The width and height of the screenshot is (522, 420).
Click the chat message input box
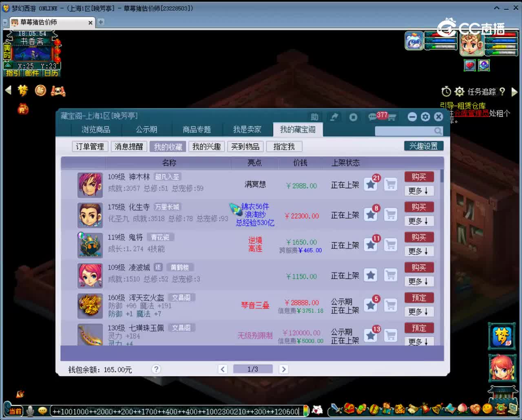click(x=177, y=411)
